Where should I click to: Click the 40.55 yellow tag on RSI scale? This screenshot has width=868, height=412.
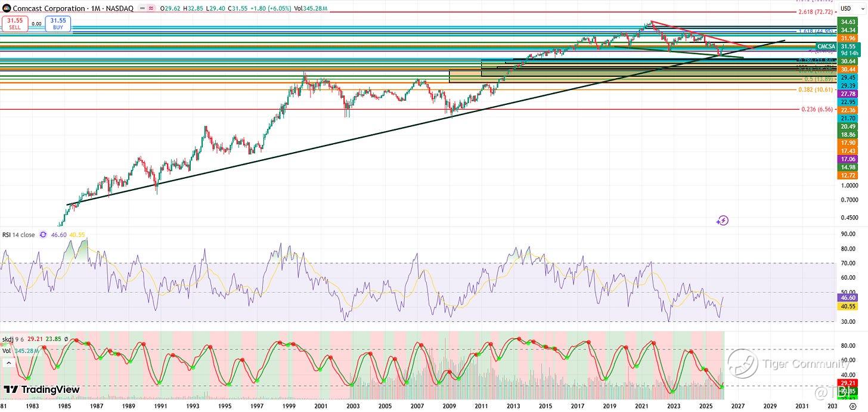coord(848,306)
